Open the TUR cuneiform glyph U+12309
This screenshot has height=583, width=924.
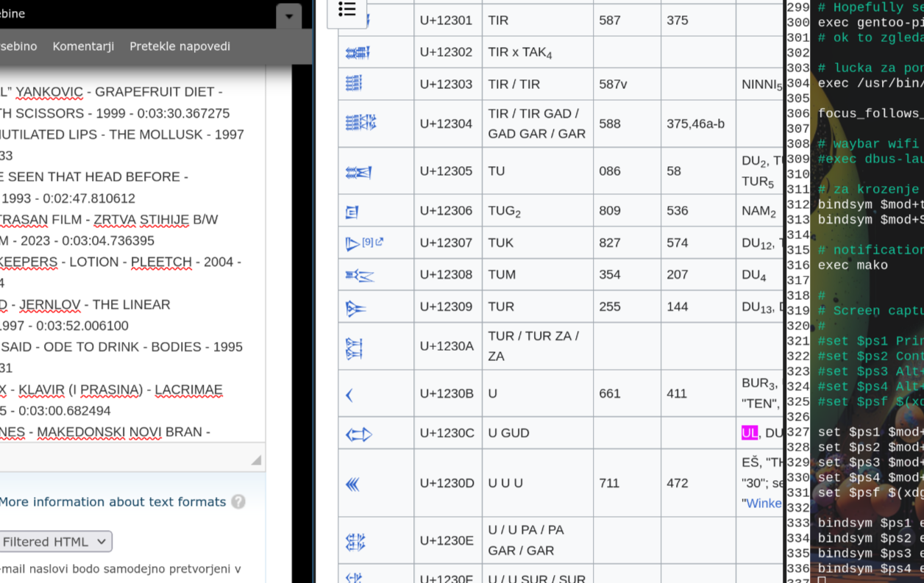(355, 308)
